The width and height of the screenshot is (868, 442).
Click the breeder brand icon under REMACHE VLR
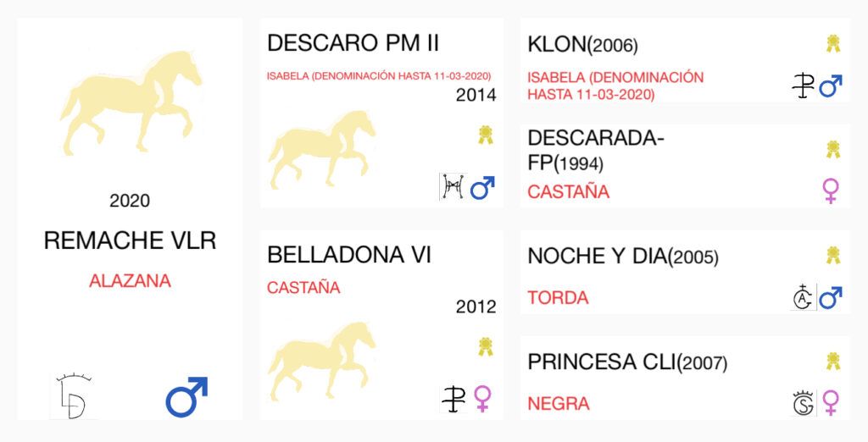75,396
